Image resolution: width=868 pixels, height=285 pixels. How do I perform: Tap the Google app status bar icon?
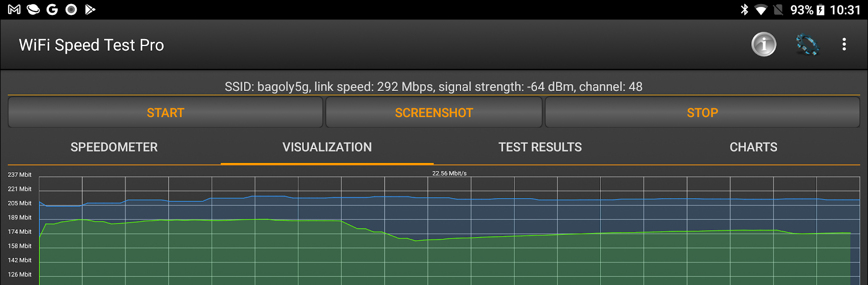(52, 9)
